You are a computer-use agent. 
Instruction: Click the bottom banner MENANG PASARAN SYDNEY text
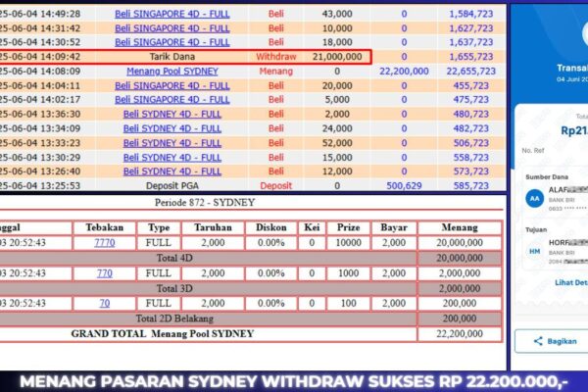[294, 381]
